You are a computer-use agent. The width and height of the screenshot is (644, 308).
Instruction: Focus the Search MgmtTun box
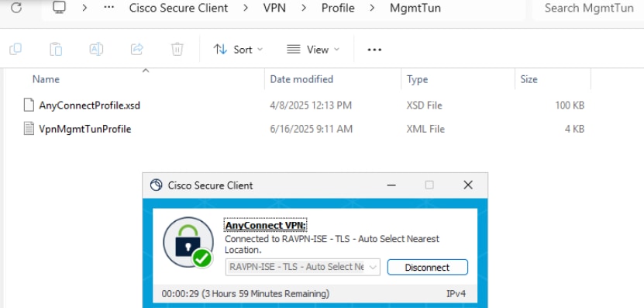pos(588,8)
